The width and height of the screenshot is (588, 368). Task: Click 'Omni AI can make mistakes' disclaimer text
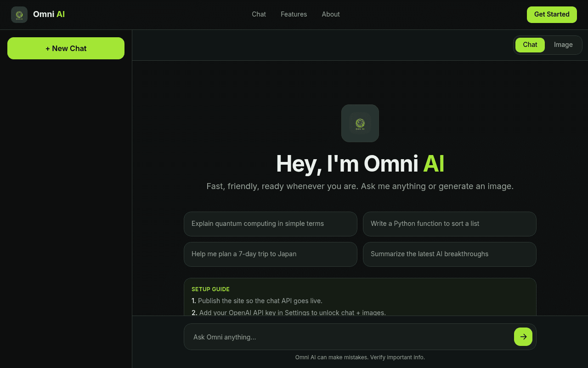(360, 357)
